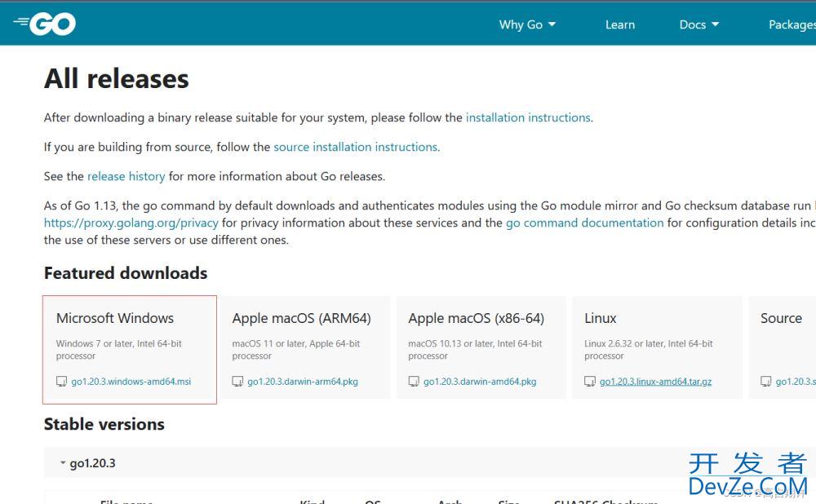The image size is (816, 504).
Task: Click download icon in Source card
Action: click(x=765, y=381)
